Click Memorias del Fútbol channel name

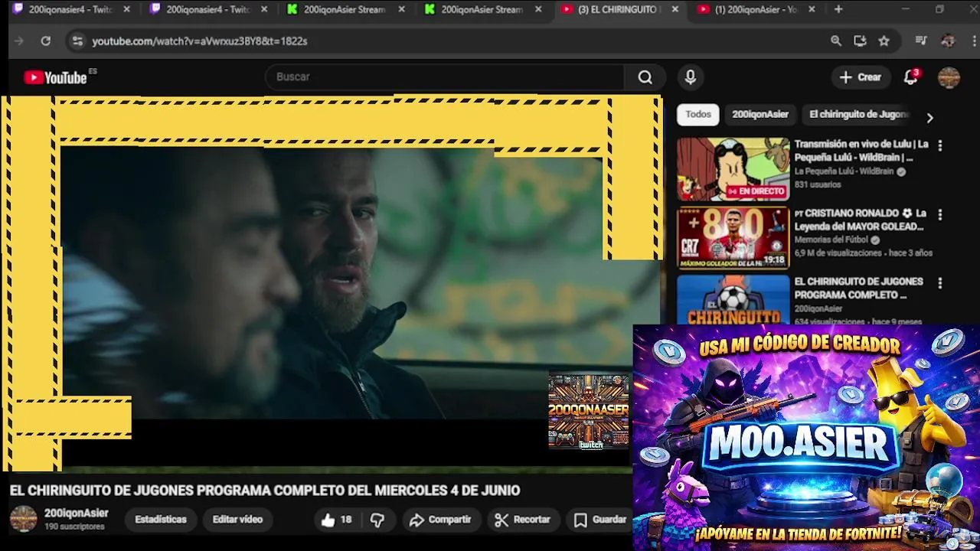pos(831,240)
